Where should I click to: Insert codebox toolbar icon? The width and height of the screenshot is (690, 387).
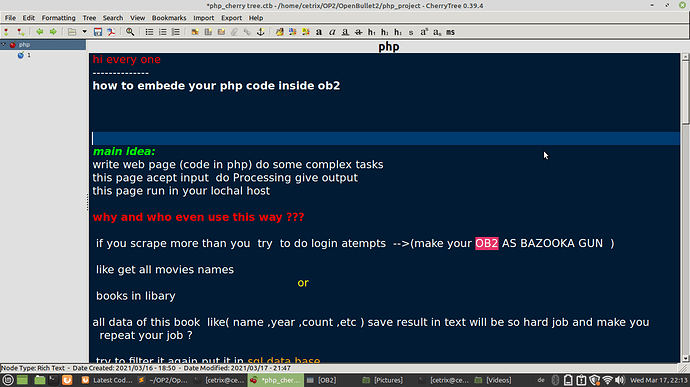tap(221, 32)
